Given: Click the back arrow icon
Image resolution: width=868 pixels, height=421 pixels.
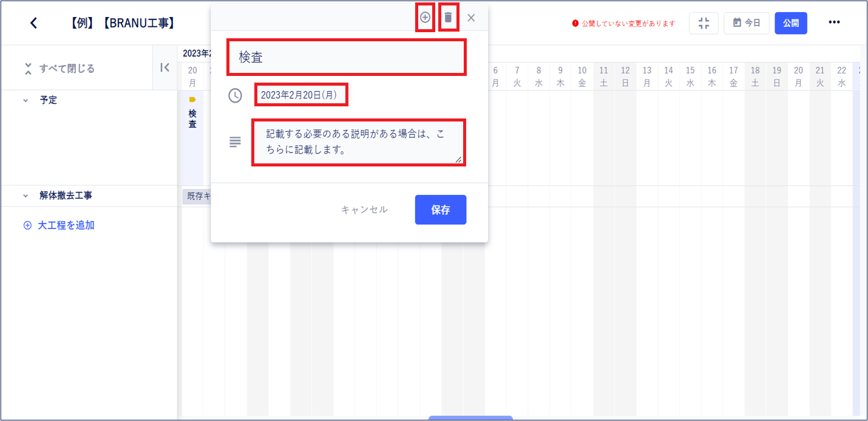Looking at the screenshot, I should [33, 23].
